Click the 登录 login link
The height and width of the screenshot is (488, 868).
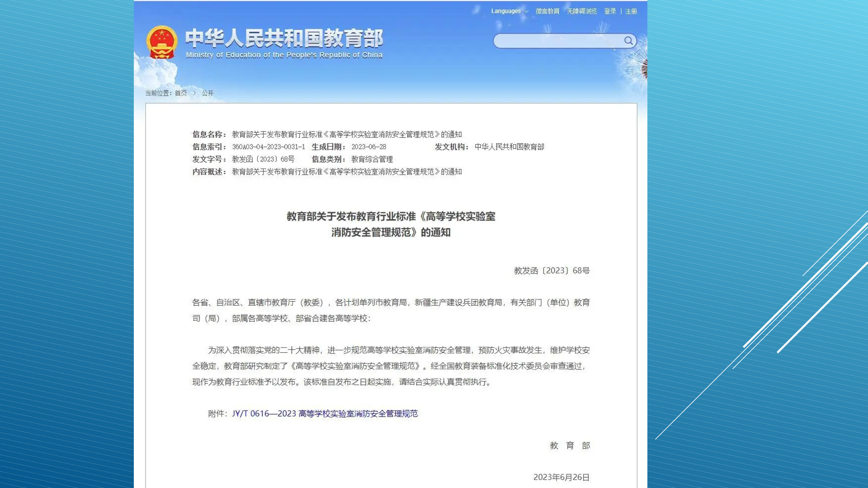(610, 11)
